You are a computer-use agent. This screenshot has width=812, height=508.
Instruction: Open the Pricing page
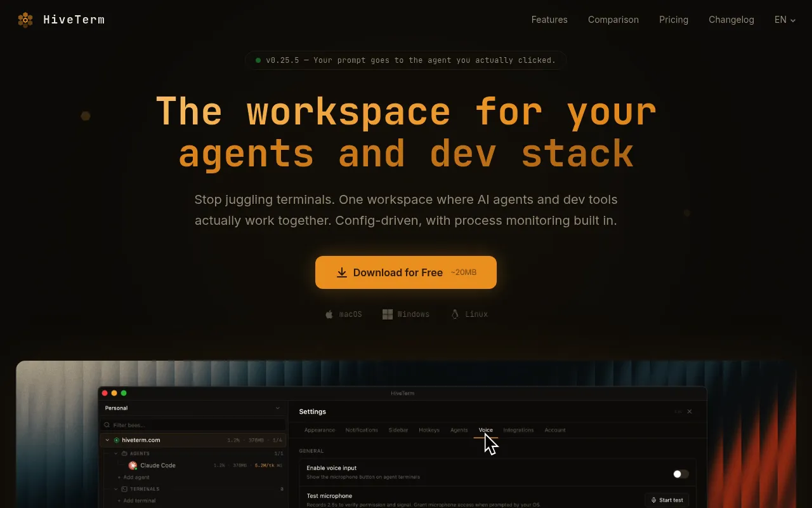point(674,20)
